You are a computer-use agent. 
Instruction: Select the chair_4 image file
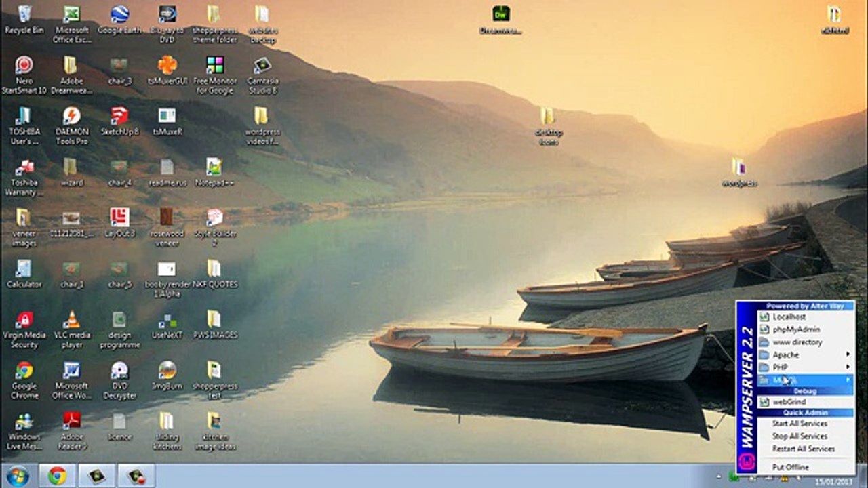point(119,172)
